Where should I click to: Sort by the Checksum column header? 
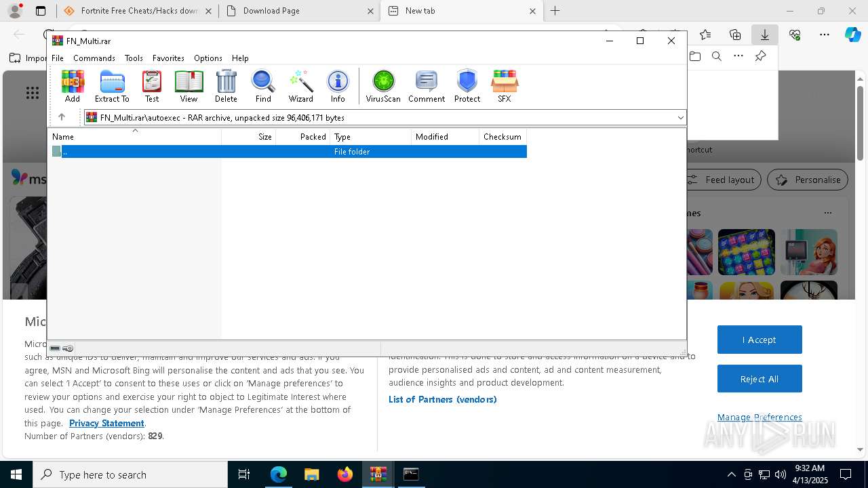coord(503,137)
